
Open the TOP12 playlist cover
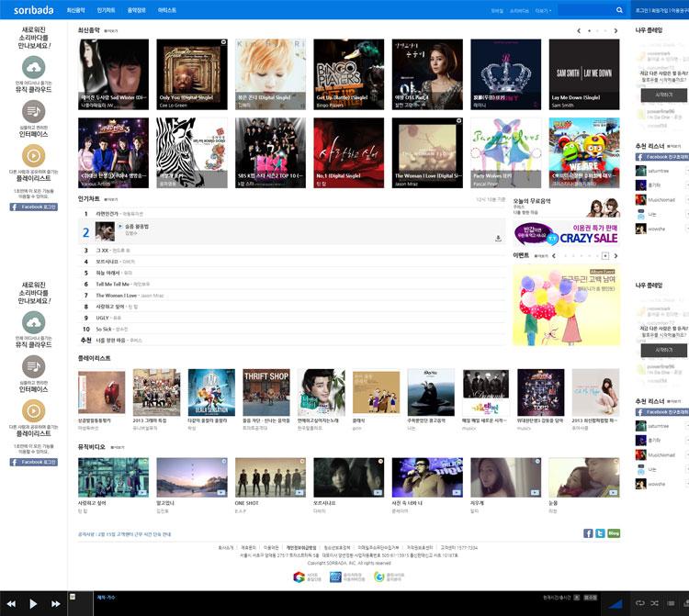point(540,392)
